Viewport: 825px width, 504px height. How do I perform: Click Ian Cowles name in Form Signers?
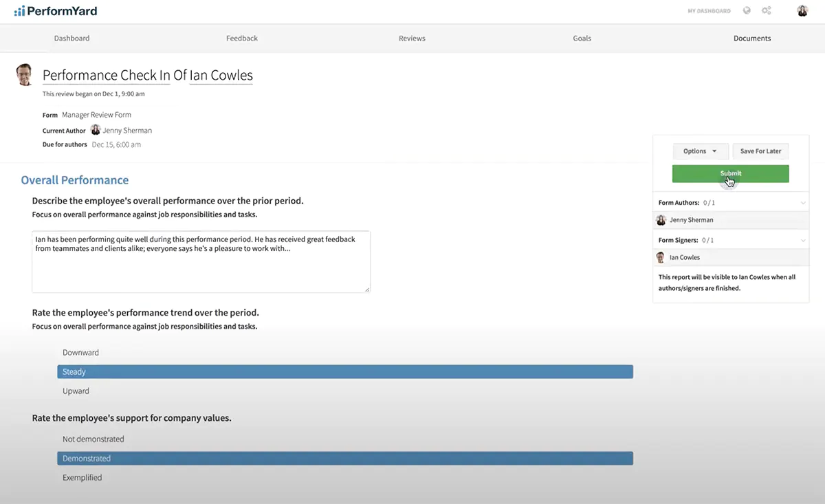(x=685, y=258)
